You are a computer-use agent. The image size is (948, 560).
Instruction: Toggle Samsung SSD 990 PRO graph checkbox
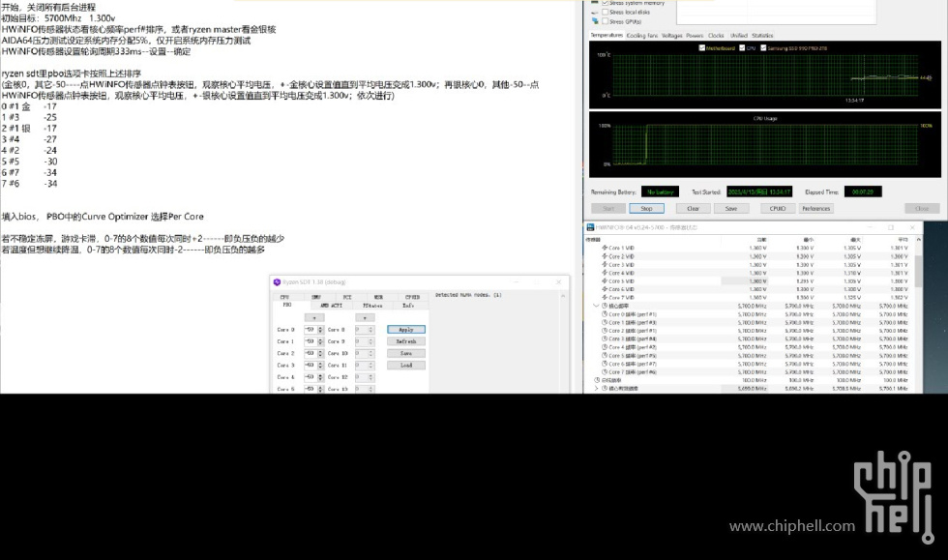point(763,47)
